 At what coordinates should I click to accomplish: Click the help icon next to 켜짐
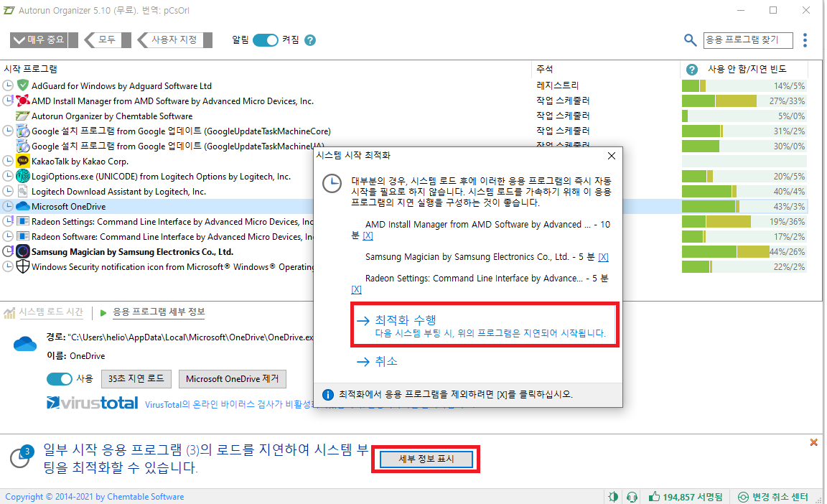coord(310,40)
